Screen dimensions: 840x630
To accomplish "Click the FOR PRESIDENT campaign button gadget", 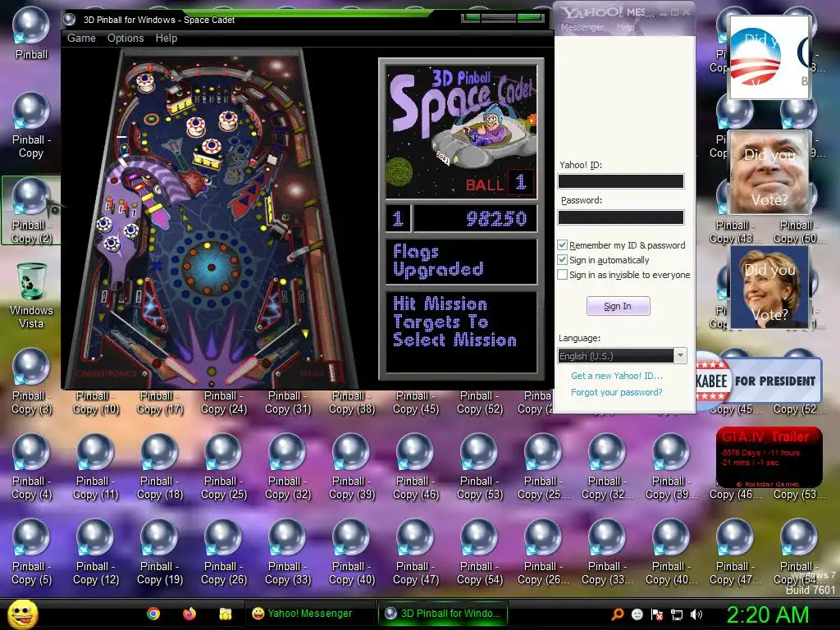I will 759,381.
